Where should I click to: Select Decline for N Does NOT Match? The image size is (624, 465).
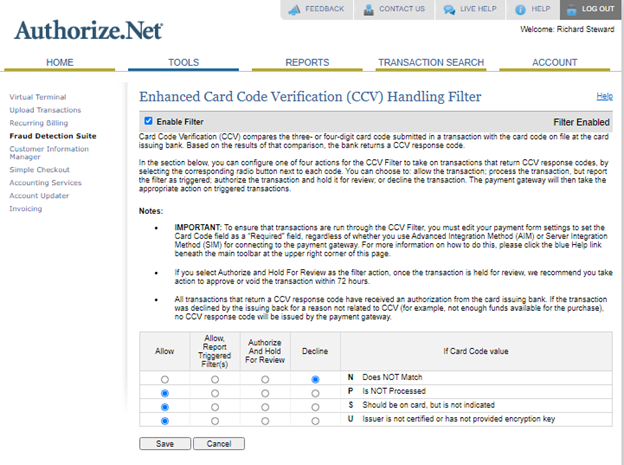tap(315, 379)
